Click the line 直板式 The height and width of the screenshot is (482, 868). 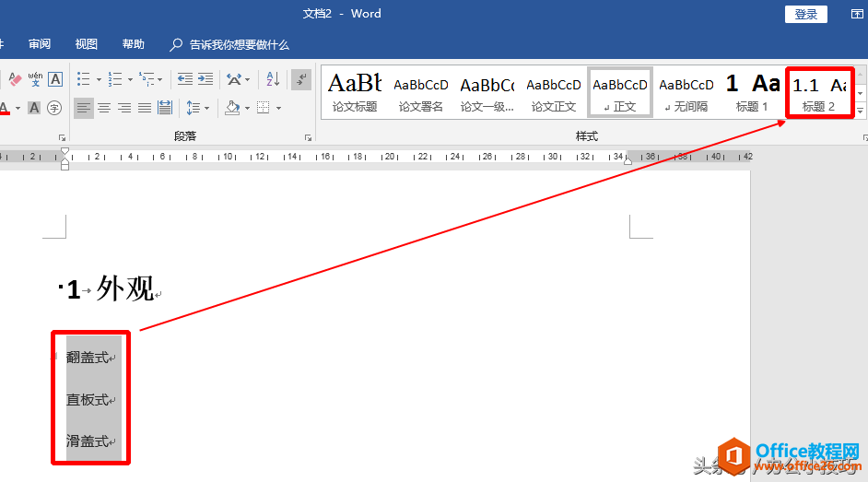click(x=87, y=400)
